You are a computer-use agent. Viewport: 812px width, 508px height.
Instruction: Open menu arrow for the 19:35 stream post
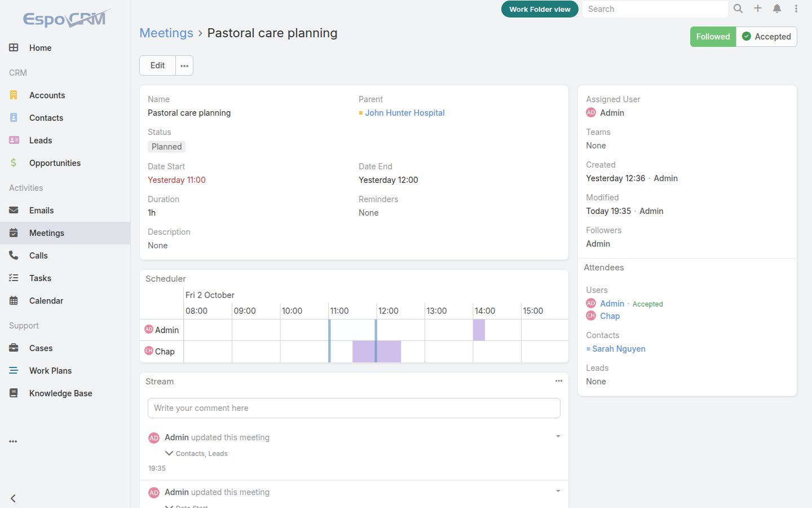pos(558,436)
